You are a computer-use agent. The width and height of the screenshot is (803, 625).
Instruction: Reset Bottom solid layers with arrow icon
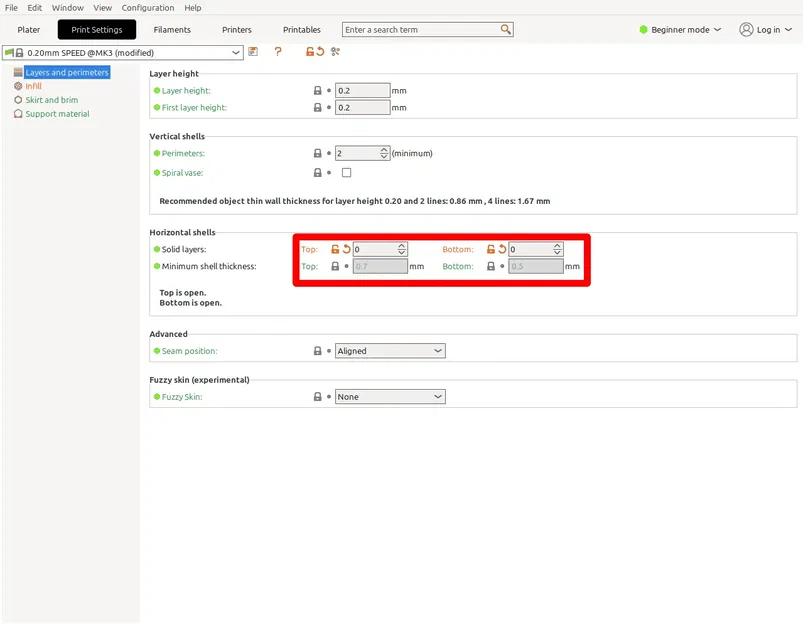502,249
